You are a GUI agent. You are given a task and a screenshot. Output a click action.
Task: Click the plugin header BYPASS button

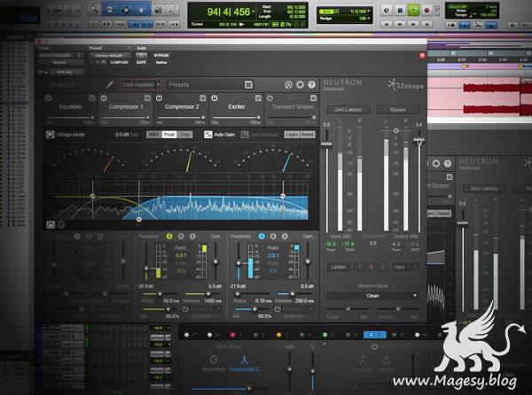(161, 55)
